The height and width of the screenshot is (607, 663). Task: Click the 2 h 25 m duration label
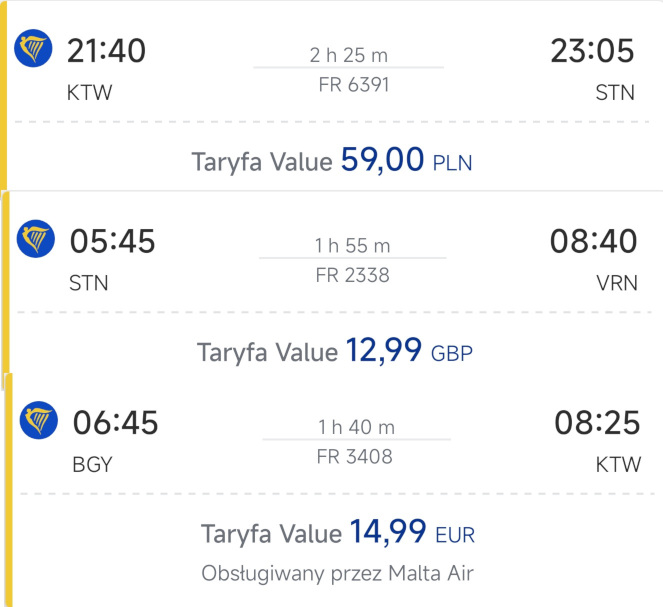(x=349, y=55)
